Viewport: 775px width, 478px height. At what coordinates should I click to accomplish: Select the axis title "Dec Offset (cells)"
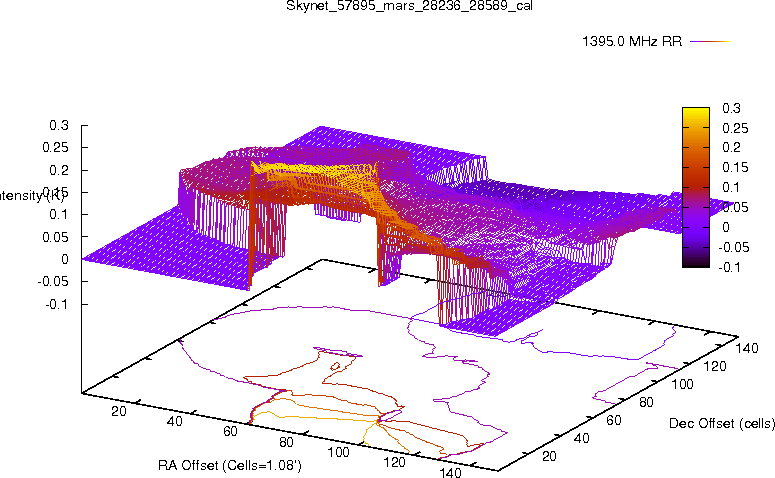point(722,423)
